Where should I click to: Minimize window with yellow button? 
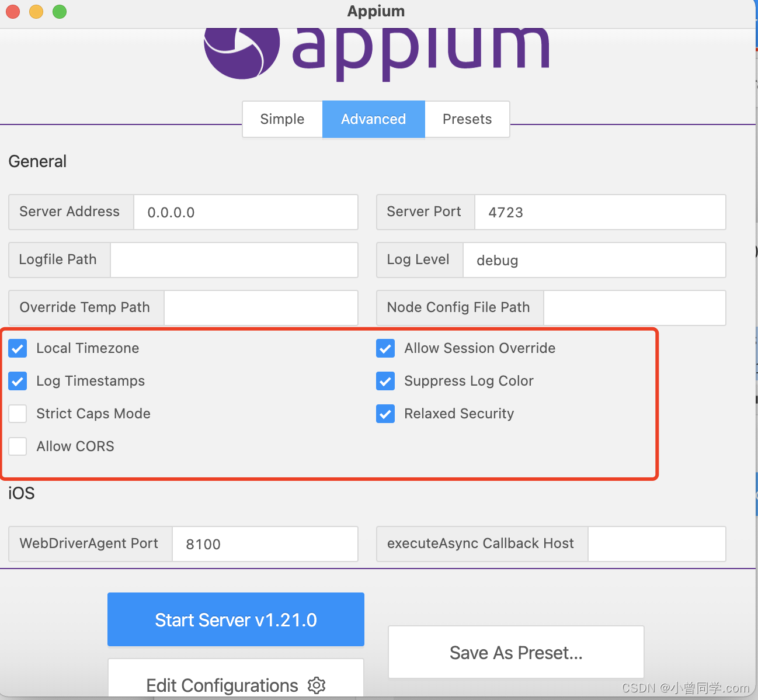[x=36, y=11]
